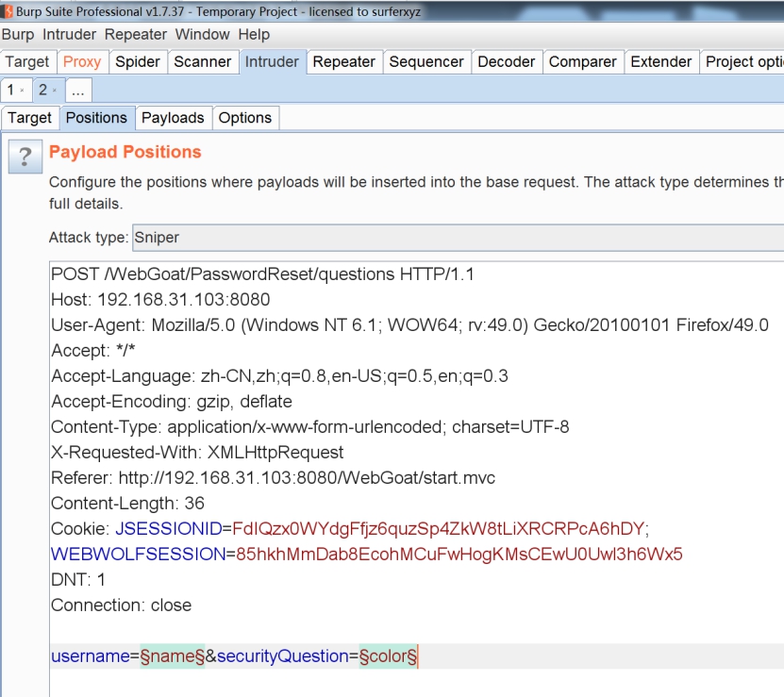The image size is (784, 697).
Task: Switch to the Decoder tab
Action: pyautogui.click(x=507, y=62)
